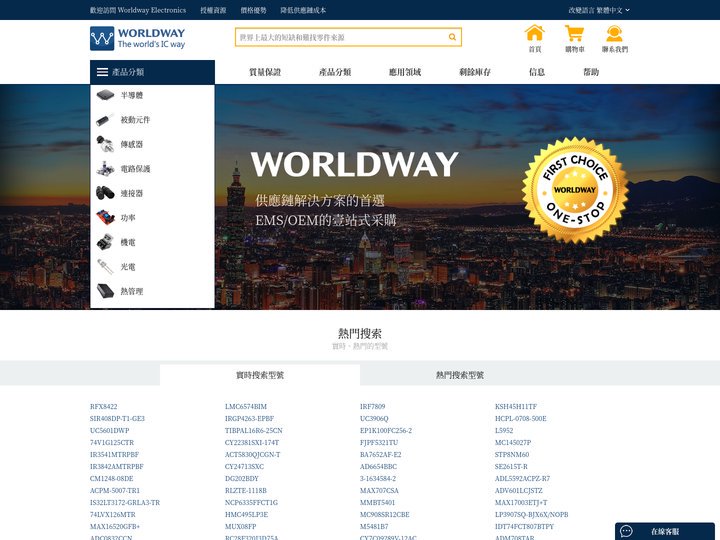The height and width of the screenshot is (540, 720).
Task: Open the 被動元件 capacitor icon category
Action: (105, 120)
